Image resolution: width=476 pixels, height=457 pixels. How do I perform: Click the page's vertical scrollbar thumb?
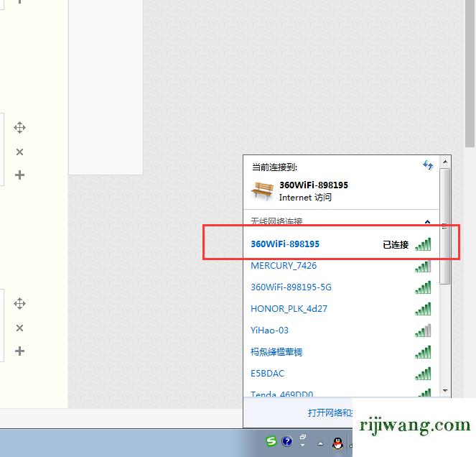click(470, 73)
